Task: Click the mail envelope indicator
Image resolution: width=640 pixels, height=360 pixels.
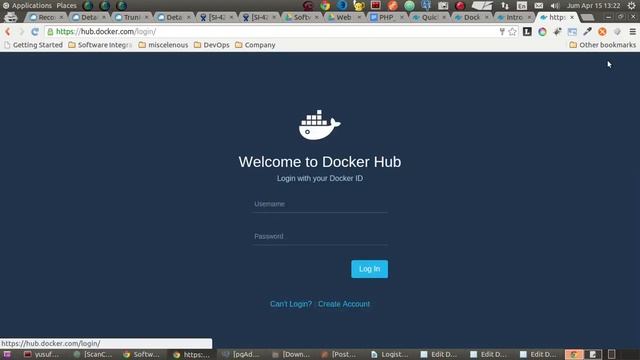Action: [x=539, y=6]
